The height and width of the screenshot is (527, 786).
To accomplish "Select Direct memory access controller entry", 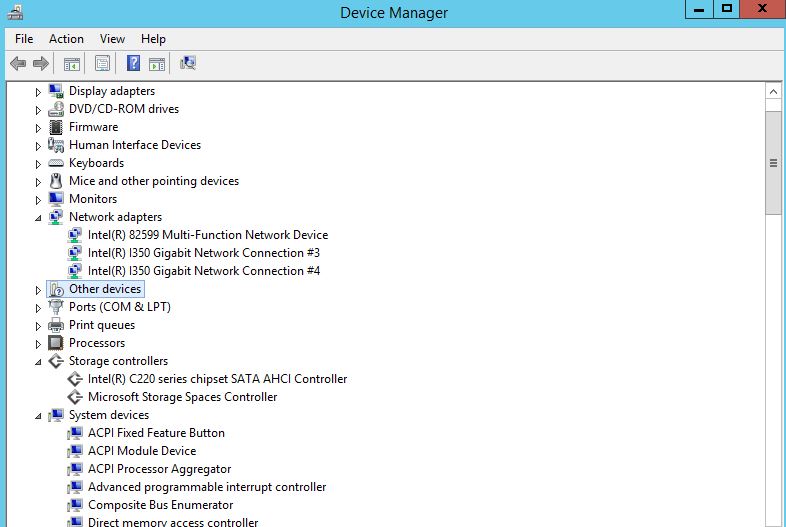I will click(x=173, y=522).
